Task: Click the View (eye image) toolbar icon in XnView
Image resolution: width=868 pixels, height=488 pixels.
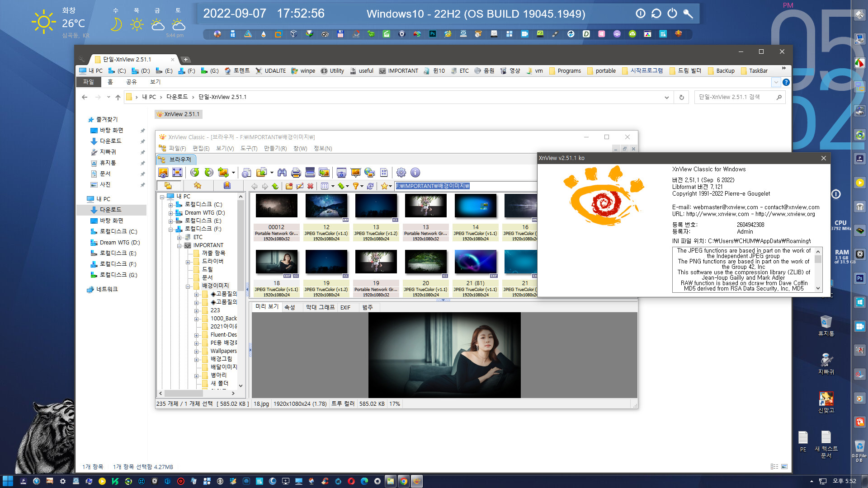Action: [163, 173]
